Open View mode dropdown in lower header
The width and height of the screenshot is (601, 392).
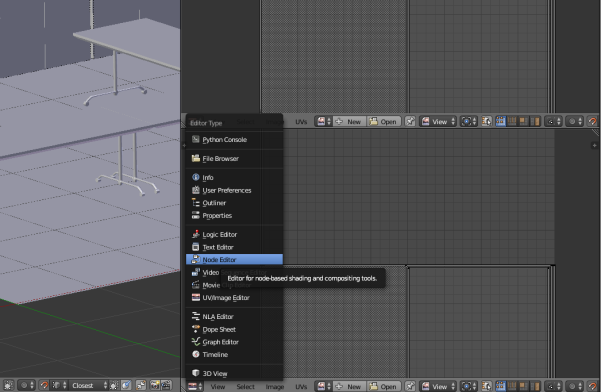tap(438, 386)
